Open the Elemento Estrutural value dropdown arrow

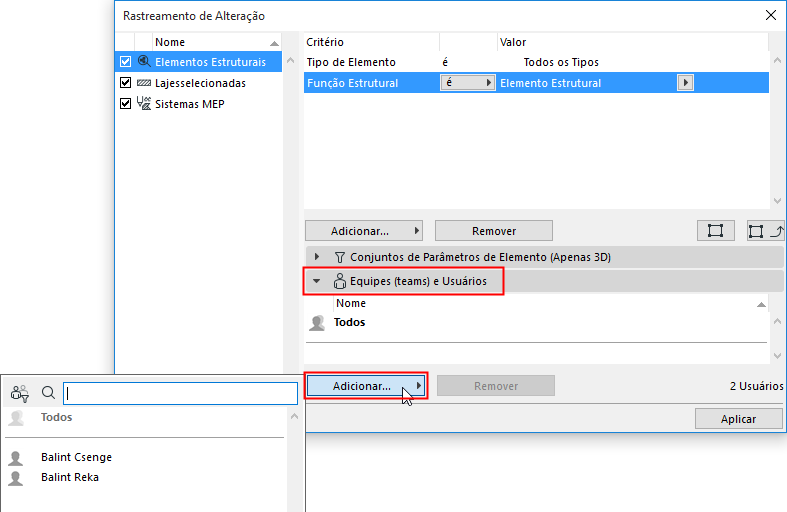(685, 83)
